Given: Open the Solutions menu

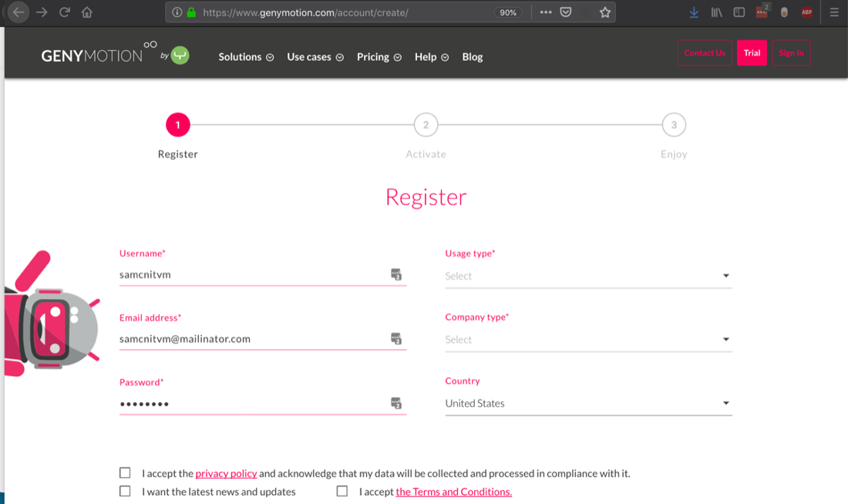Looking at the screenshot, I should click(x=246, y=57).
